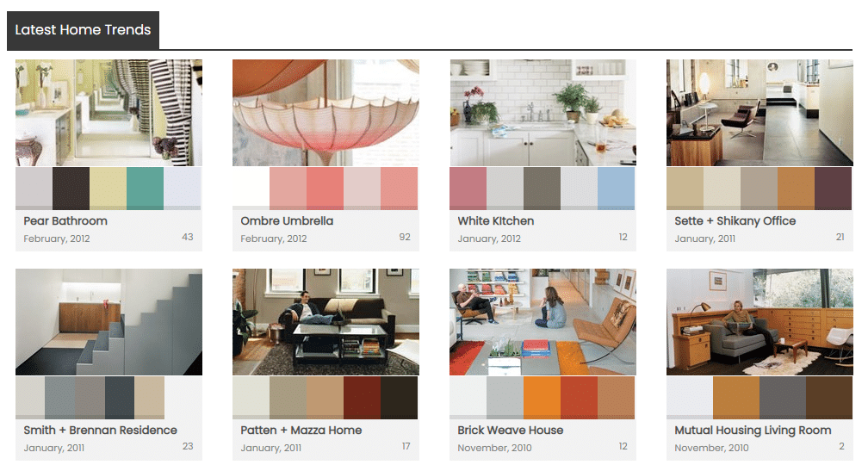Open the Smith + Brennan staircase photo
Screen dimensions: 868x471
pos(108,322)
